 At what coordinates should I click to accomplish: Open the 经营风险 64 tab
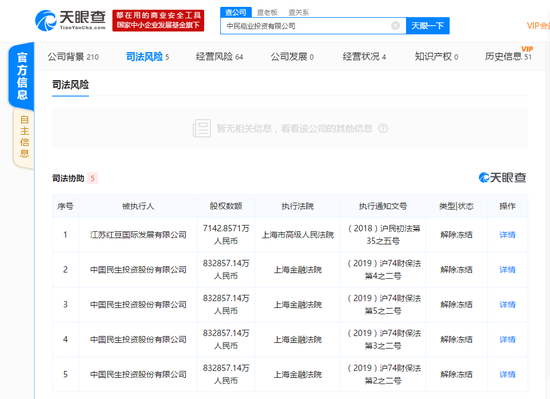tap(219, 56)
